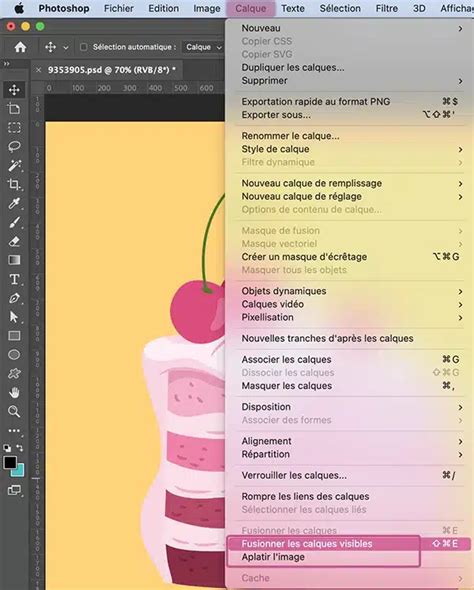Open the Calque dropdown in options bar

click(x=203, y=47)
